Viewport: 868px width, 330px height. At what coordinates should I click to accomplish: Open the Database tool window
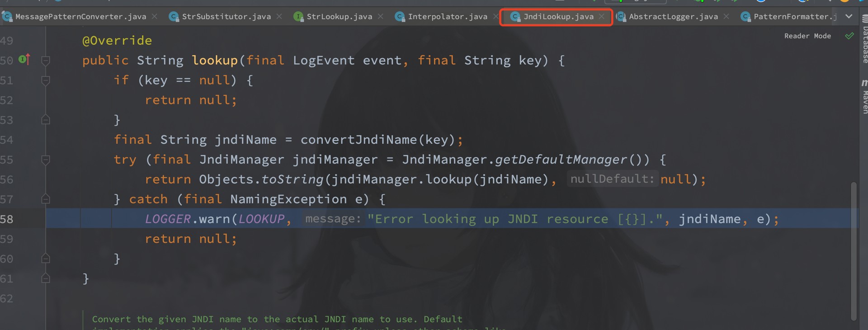tap(864, 39)
